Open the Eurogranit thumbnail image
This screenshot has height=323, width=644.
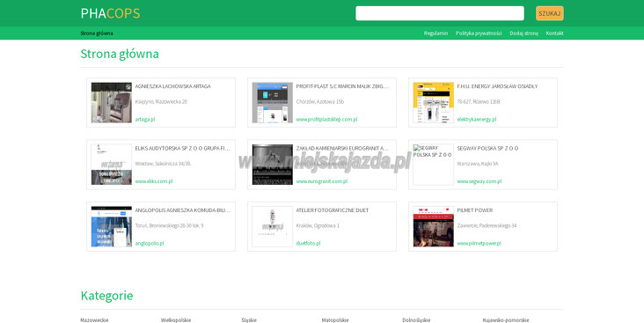pyautogui.click(x=273, y=165)
